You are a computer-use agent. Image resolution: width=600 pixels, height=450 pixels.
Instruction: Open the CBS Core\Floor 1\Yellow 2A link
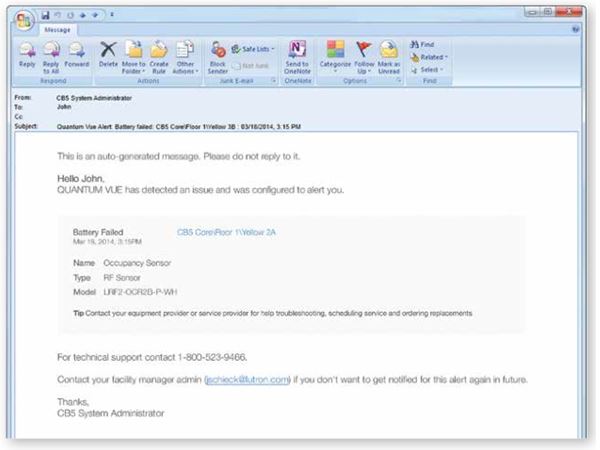[x=226, y=232]
